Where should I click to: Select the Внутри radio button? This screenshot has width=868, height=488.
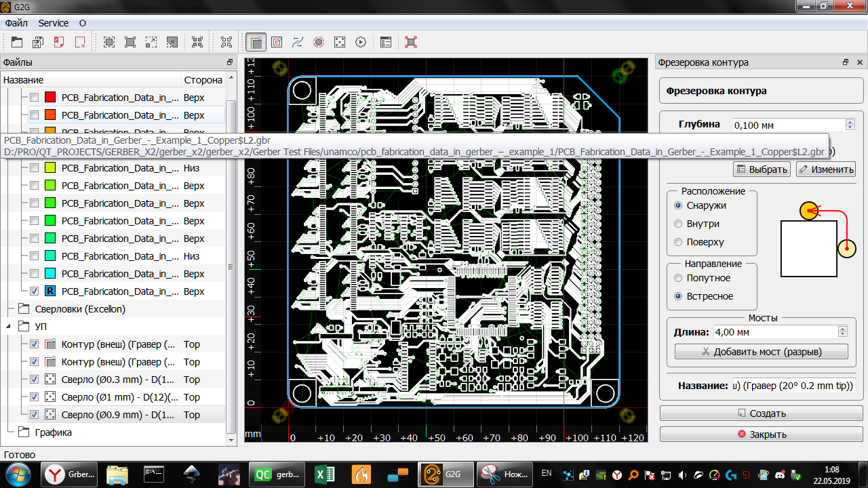point(679,224)
